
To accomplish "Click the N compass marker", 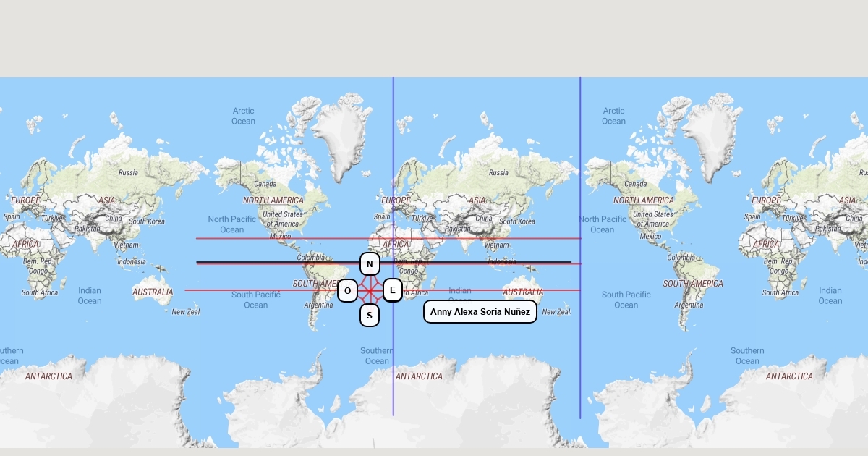I will point(370,264).
